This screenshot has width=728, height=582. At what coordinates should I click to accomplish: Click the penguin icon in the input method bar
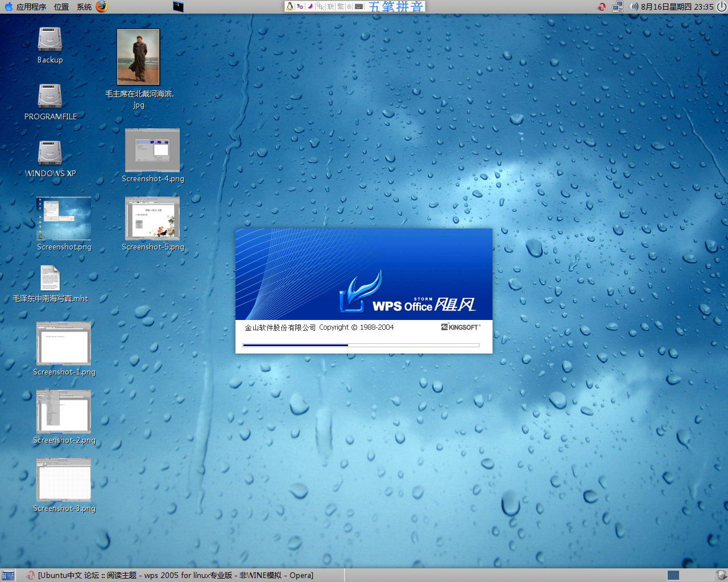coord(289,6)
